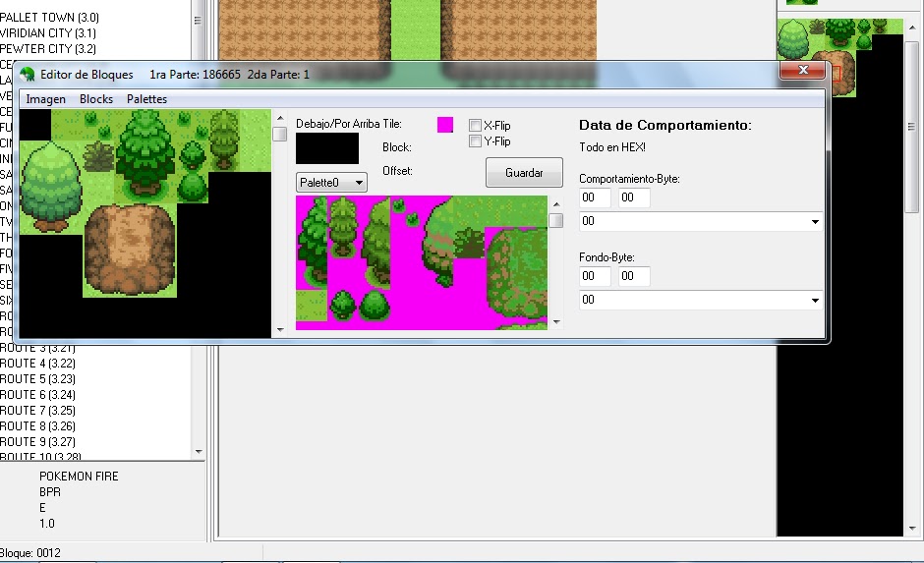The height and width of the screenshot is (563, 924).
Task: Click map list scroll down arrow
Action: [199, 452]
